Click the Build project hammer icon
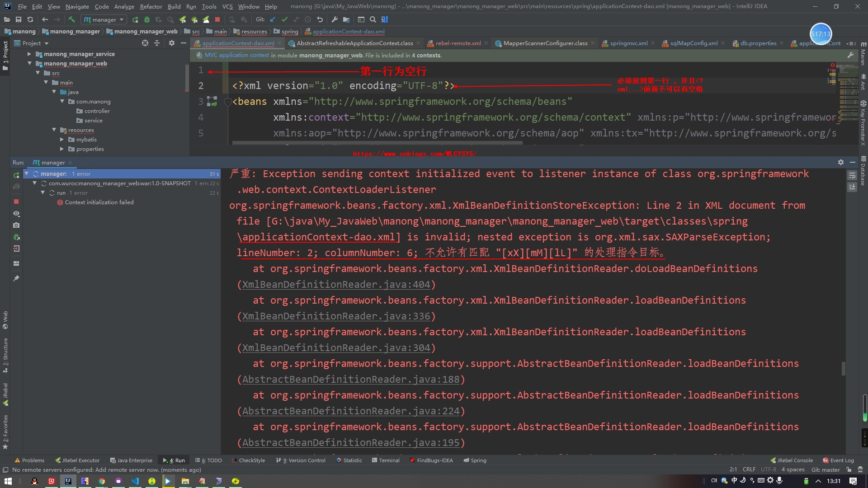 click(x=71, y=19)
